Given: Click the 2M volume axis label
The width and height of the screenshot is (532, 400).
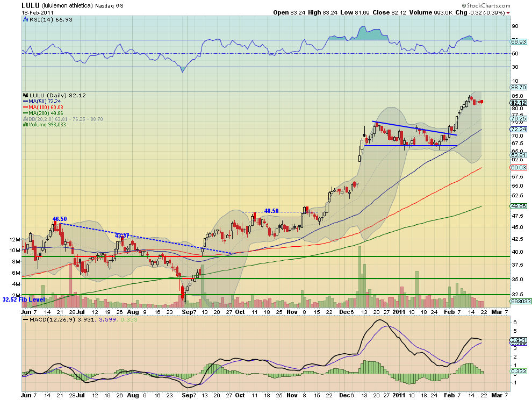Looking at the screenshot, I should tap(16, 295).
